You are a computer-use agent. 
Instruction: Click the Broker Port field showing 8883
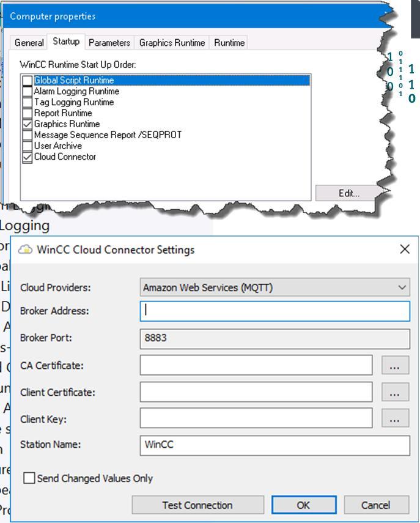click(275, 338)
